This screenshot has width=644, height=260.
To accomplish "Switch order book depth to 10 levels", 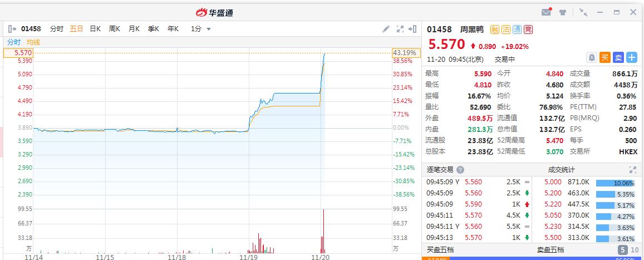I will 633,250.
